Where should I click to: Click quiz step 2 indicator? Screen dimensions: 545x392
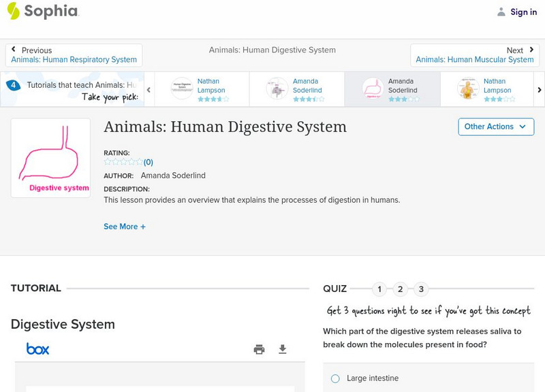coord(401,289)
